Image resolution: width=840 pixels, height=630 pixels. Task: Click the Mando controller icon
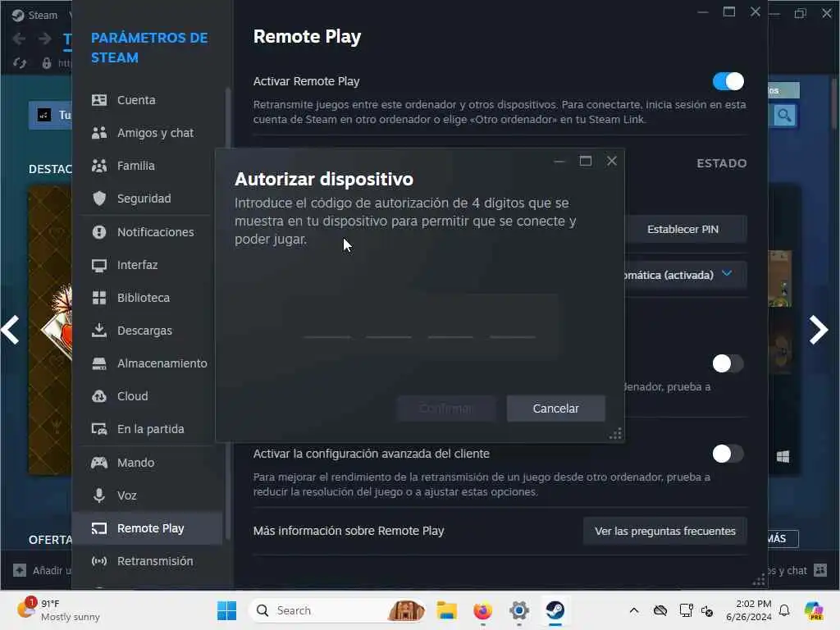point(99,463)
